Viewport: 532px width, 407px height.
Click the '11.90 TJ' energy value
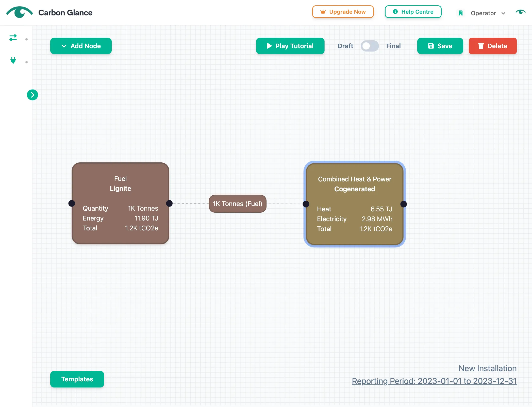pos(146,218)
